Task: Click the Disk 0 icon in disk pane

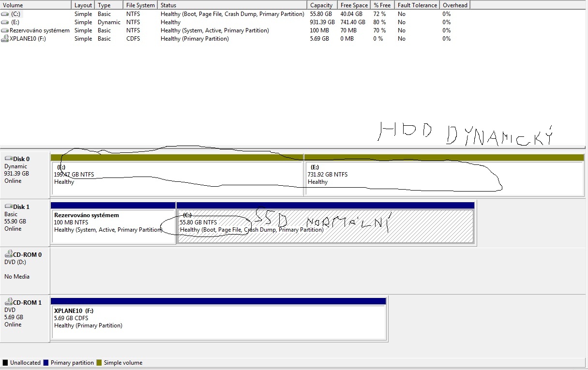Action: click(8, 159)
